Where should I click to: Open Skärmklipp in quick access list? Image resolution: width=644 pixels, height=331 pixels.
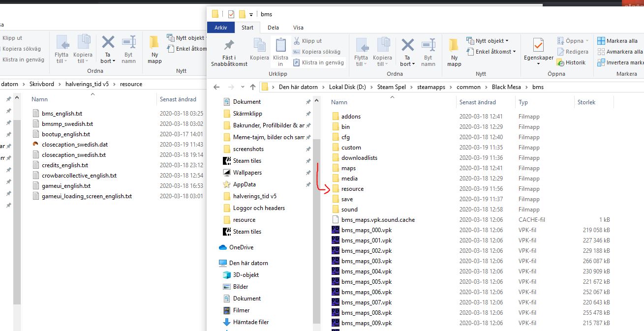point(247,114)
